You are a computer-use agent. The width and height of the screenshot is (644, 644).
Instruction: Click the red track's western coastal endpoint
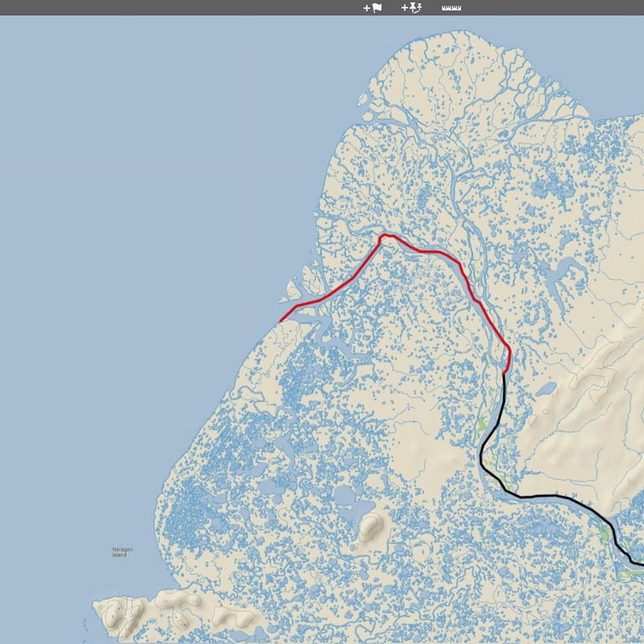[281, 320]
